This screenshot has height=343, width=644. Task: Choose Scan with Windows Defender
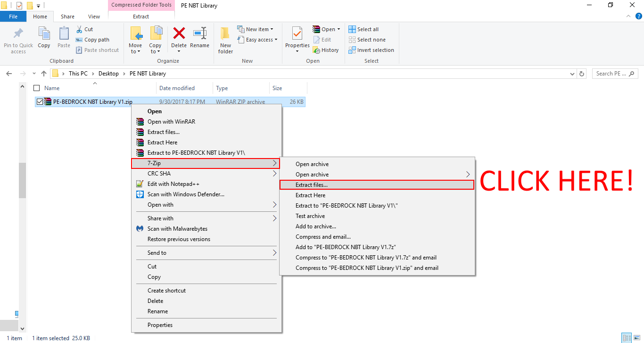point(186,194)
